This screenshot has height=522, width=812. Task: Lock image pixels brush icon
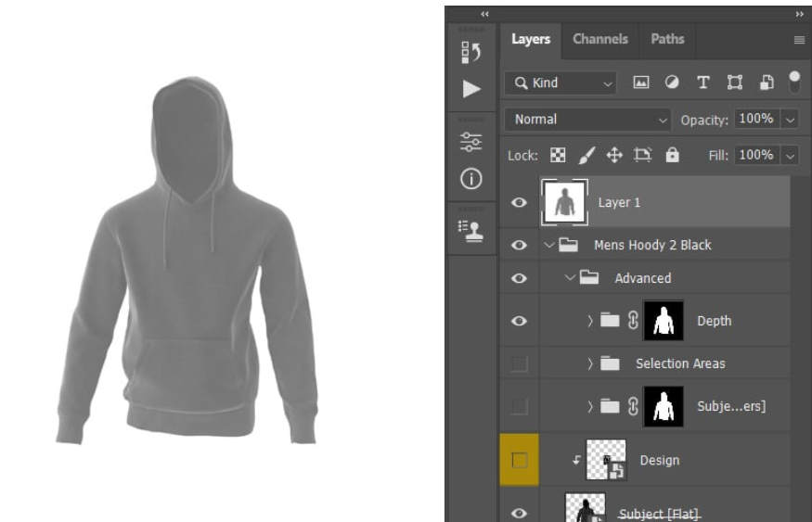click(586, 155)
